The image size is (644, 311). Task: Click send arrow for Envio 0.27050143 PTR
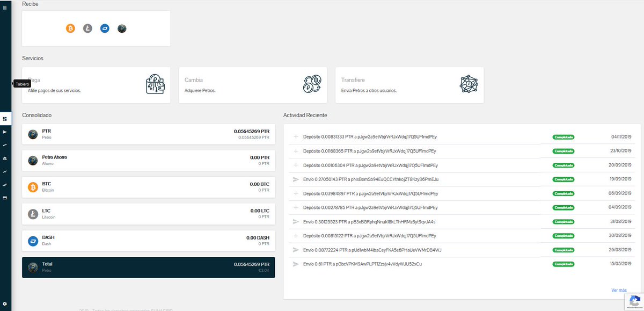(295, 179)
